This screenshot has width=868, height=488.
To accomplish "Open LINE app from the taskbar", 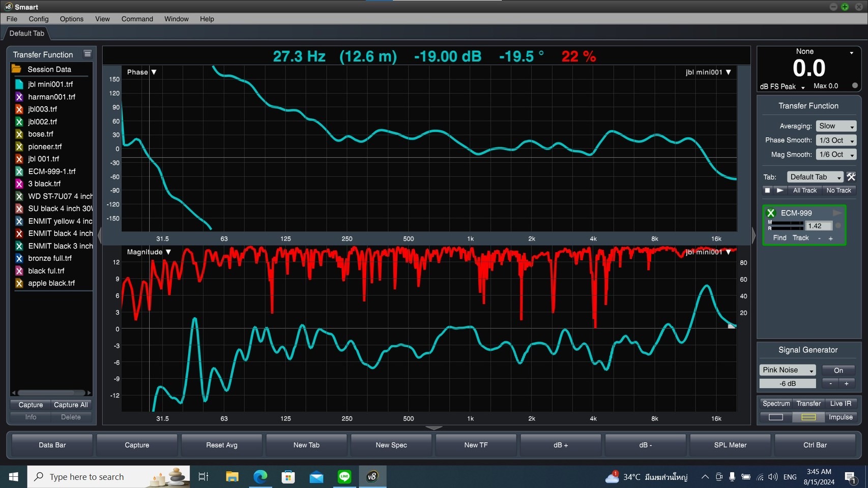I will tap(344, 477).
